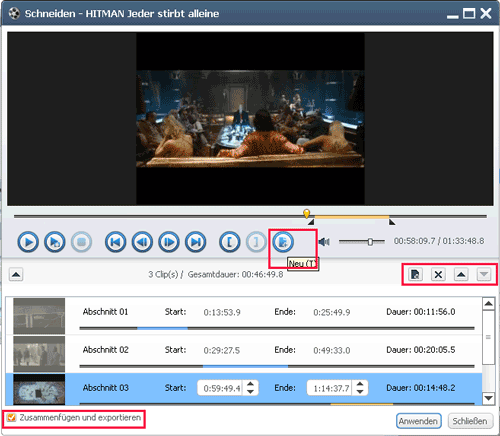Click Dauer: 00:14:48.2 text
Viewport: 500px width, 436px height.
pyautogui.click(x=421, y=388)
